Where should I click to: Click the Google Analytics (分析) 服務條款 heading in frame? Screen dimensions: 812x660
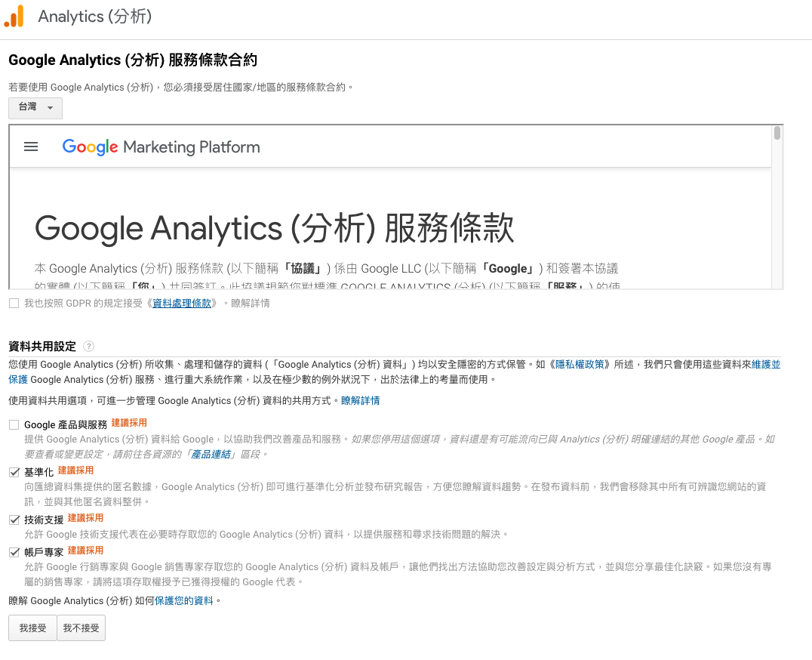pos(274,229)
